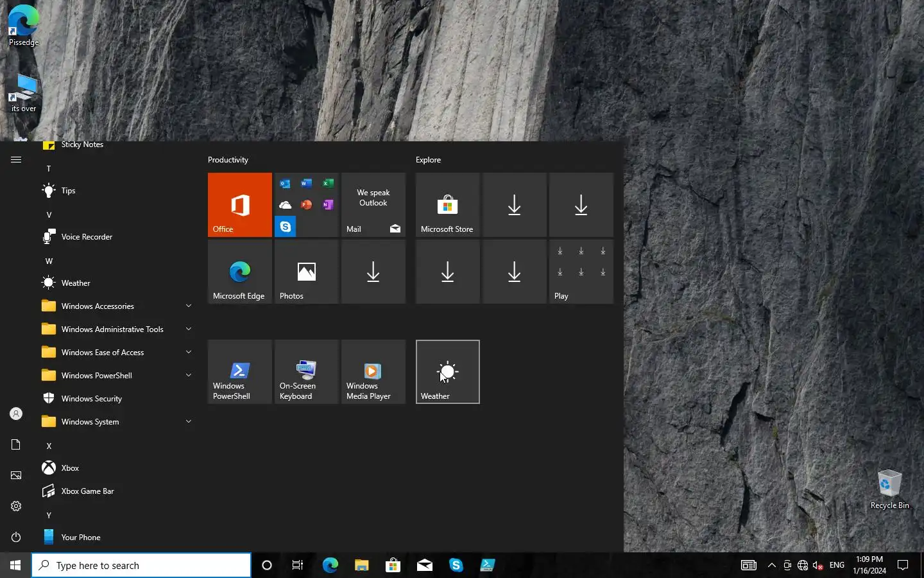Expand Windows Ease of Access folder
This screenshot has width=924, height=578.
[x=116, y=353]
